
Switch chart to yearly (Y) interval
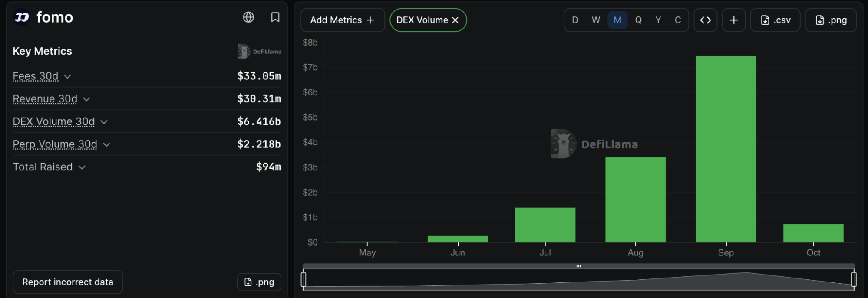pyautogui.click(x=658, y=20)
